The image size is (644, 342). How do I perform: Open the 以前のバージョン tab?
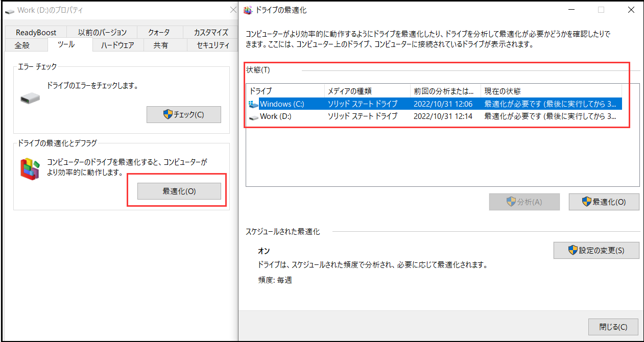click(x=102, y=32)
